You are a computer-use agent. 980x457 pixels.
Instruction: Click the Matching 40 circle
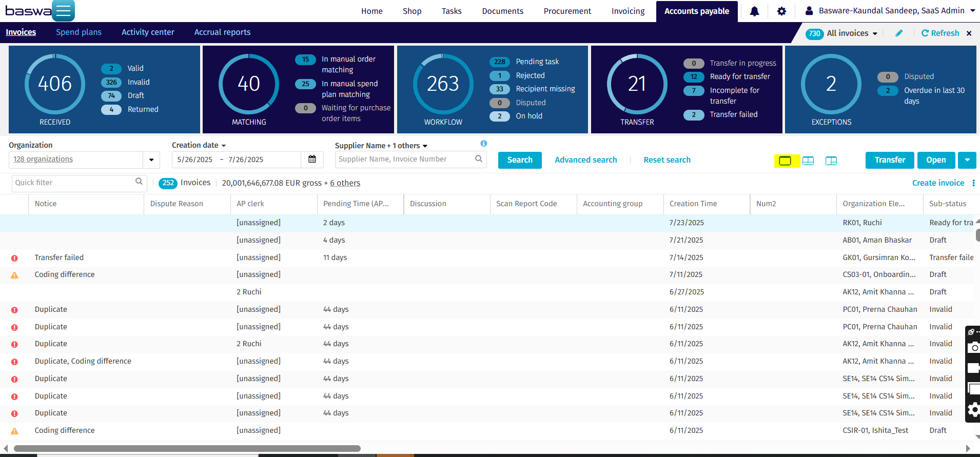click(249, 84)
